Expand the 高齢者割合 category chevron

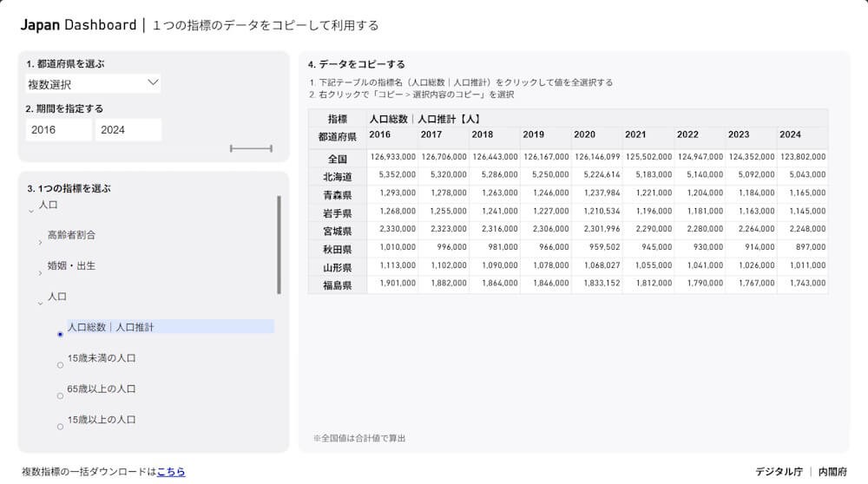[40, 241]
